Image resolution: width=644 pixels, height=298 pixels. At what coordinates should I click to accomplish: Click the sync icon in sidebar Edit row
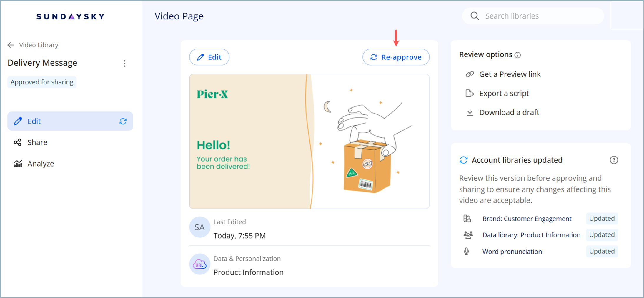click(x=123, y=121)
